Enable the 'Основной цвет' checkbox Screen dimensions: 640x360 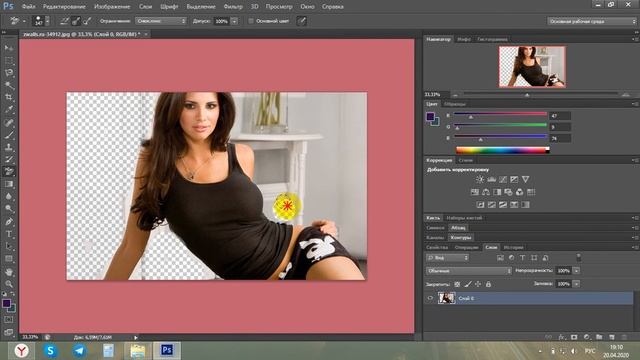tap(251, 21)
